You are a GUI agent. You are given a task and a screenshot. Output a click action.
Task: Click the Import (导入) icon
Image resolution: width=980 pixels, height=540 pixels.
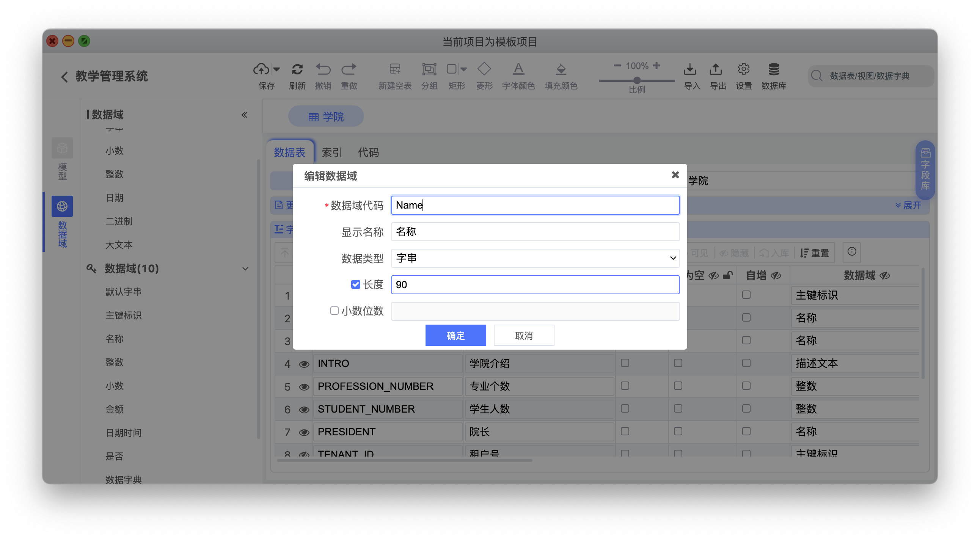690,69
